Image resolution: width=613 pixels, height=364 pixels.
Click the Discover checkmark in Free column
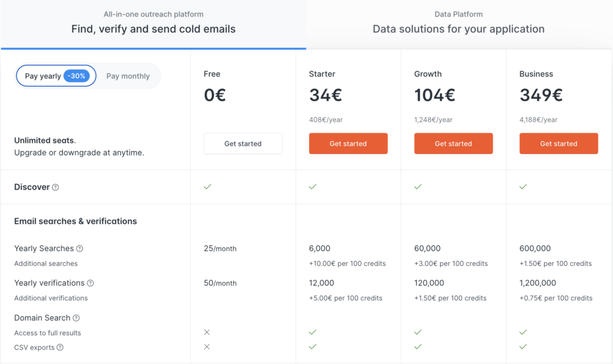tap(207, 187)
